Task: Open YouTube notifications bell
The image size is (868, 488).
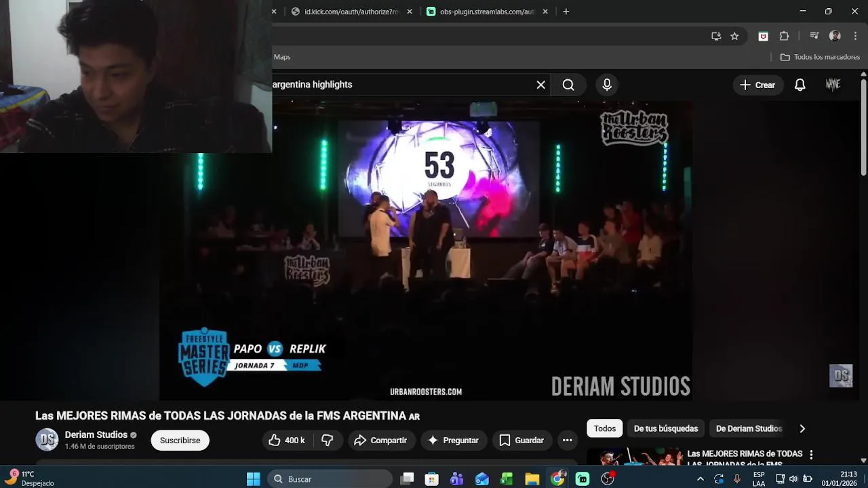Action: pos(800,85)
